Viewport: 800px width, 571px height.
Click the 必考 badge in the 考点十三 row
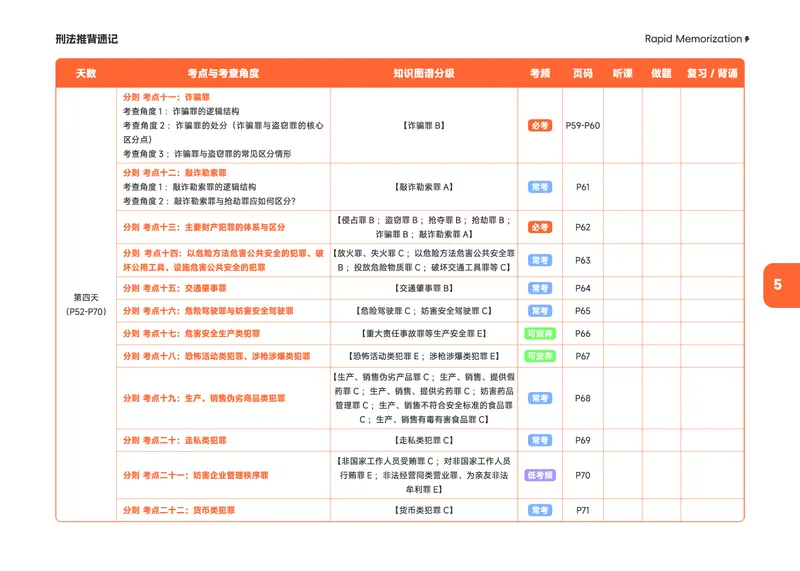coord(540,227)
